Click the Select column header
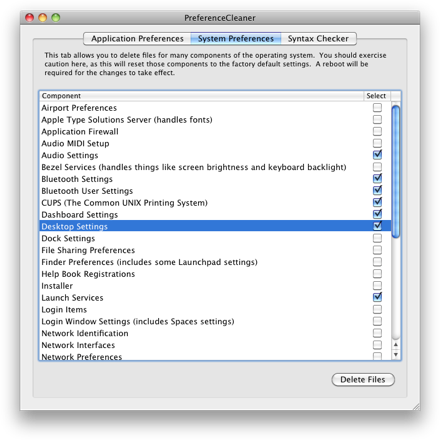440x440 pixels. [376, 96]
